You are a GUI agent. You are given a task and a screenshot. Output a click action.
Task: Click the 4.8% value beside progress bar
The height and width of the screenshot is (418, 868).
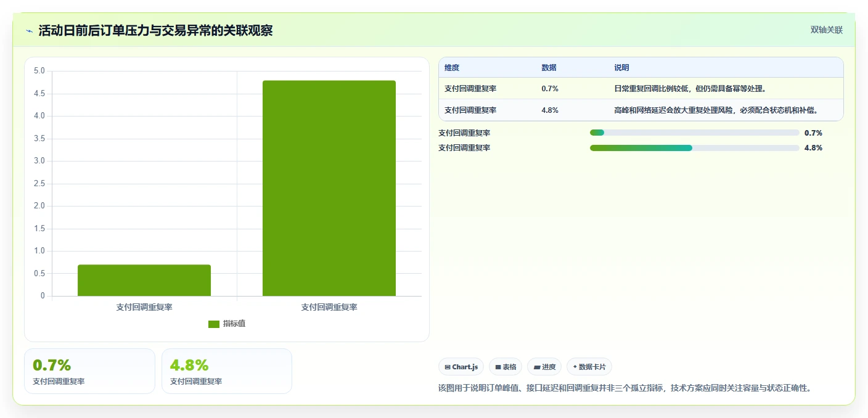click(x=813, y=148)
